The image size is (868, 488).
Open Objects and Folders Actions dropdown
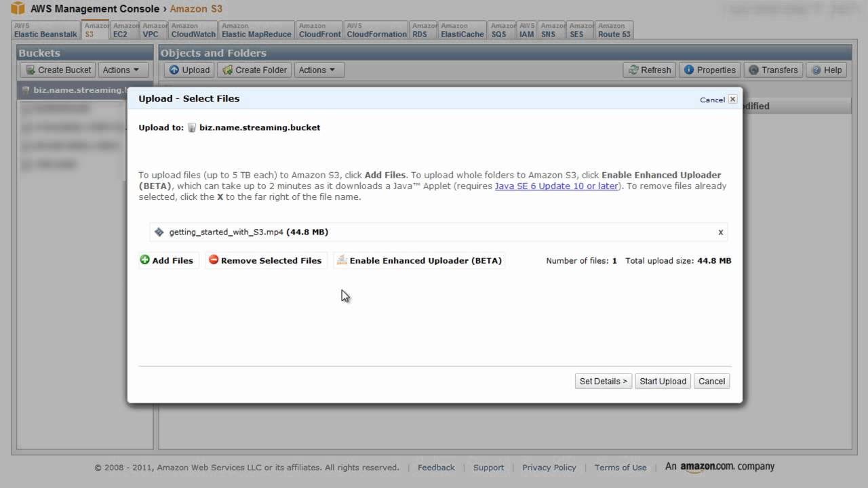319,70
